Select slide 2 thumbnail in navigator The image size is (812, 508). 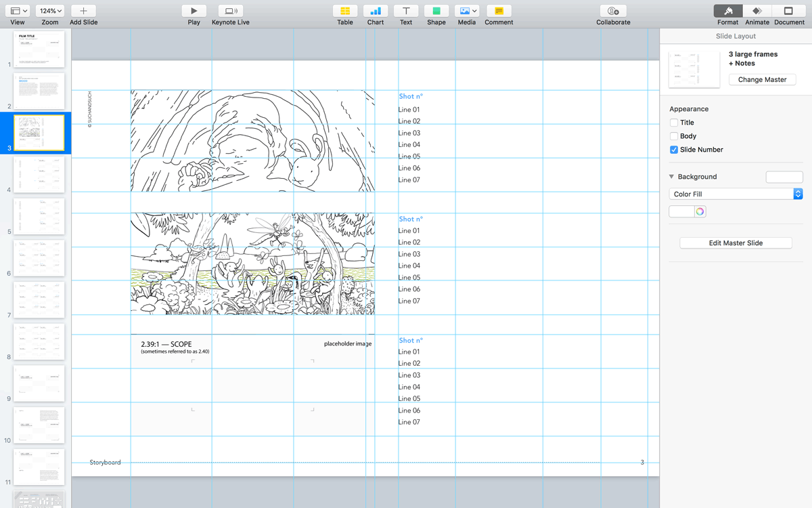coord(39,91)
